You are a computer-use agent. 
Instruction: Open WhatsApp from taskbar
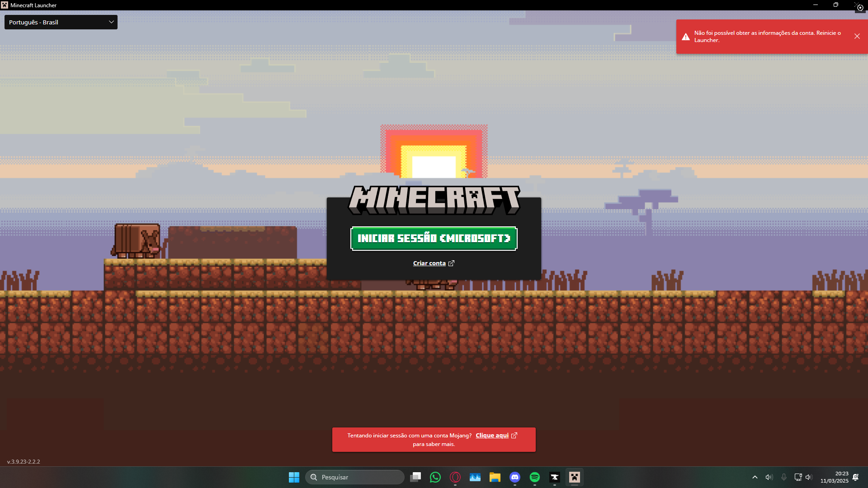435,477
